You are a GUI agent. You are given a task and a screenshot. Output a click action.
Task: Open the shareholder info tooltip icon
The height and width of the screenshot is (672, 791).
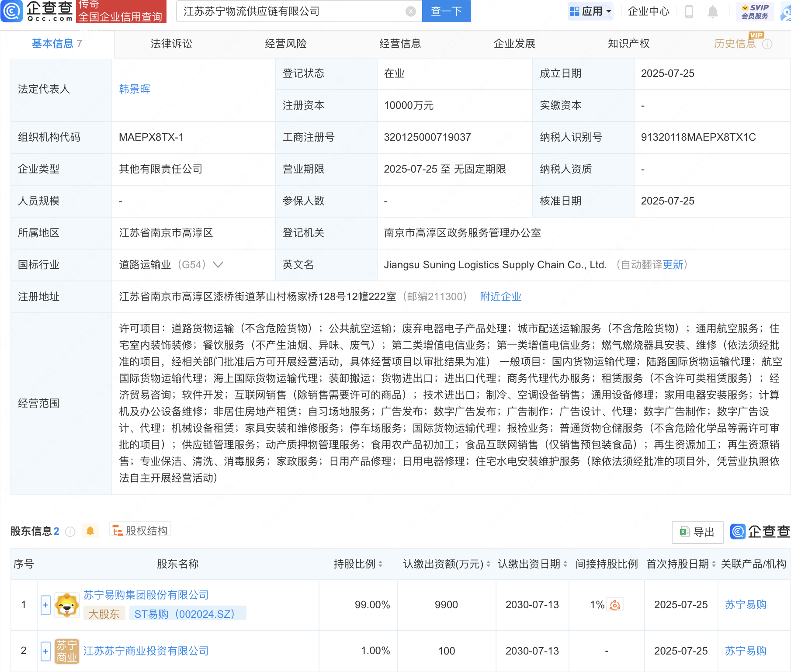70,531
